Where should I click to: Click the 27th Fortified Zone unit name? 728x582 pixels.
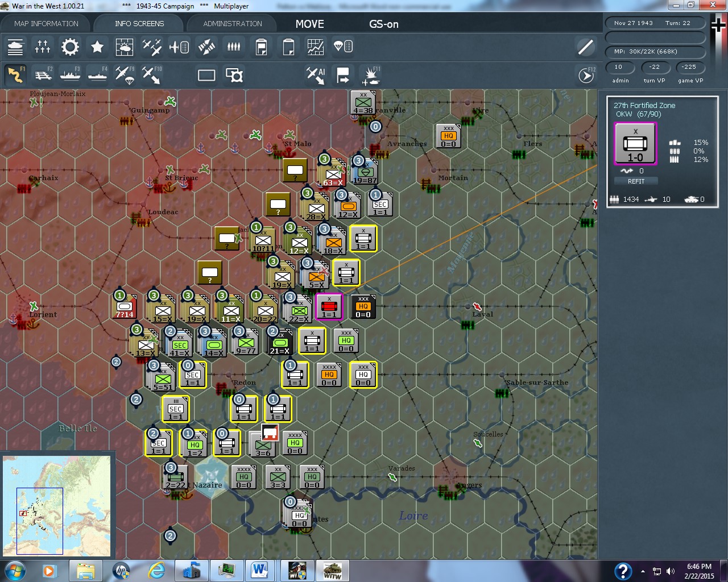click(x=644, y=106)
